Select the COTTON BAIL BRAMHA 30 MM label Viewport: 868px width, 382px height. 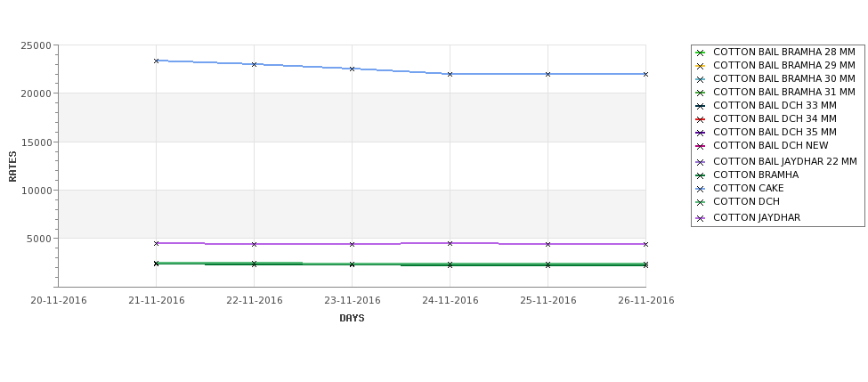point(783,78)
